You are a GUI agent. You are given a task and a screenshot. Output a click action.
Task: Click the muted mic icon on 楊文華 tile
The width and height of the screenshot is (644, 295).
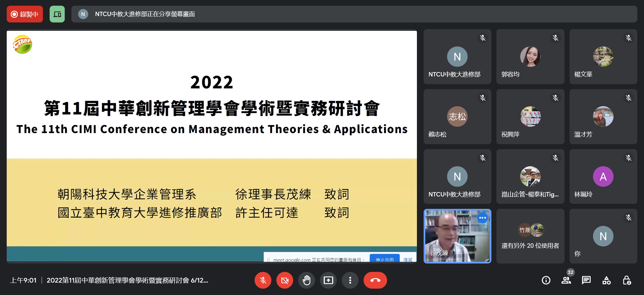pos(629,38)
